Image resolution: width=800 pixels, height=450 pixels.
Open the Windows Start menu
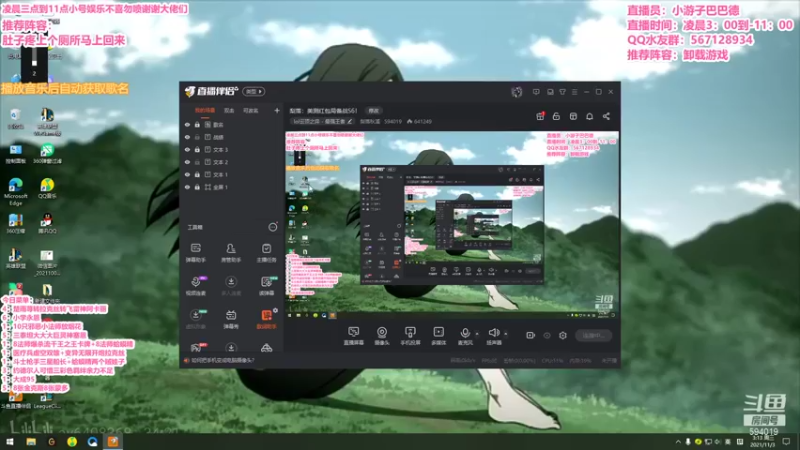pyautogui.click(x=10, y=442)
